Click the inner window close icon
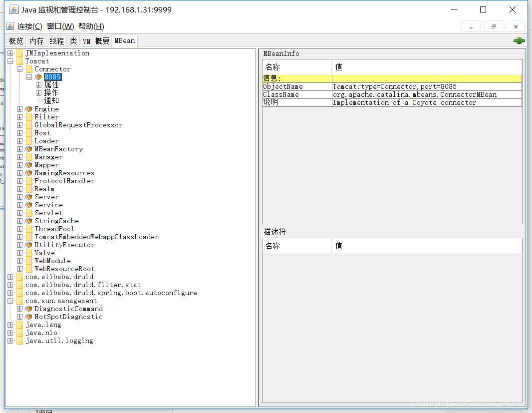This screenshot has width=532, height=413. (x=516, y=26)
